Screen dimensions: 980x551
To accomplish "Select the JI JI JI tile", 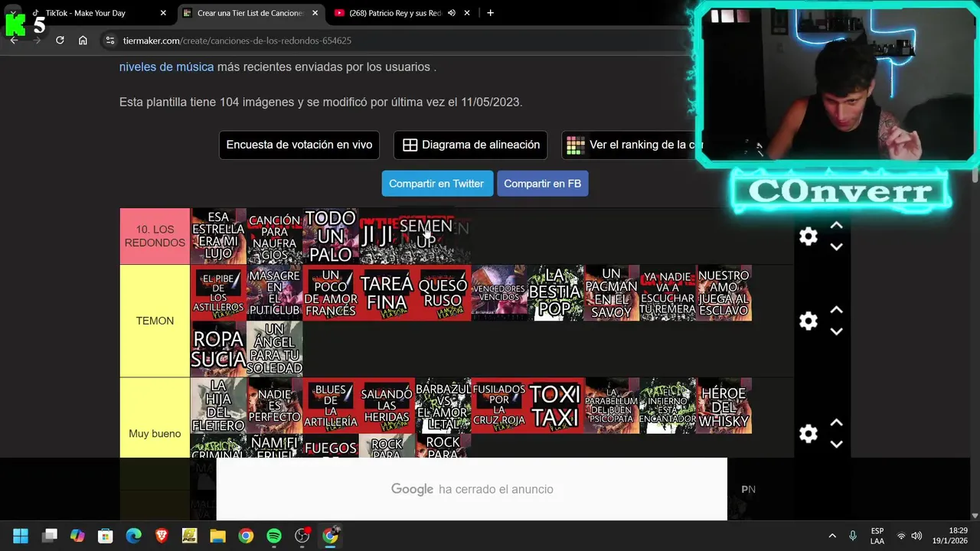I will (381, 236).
